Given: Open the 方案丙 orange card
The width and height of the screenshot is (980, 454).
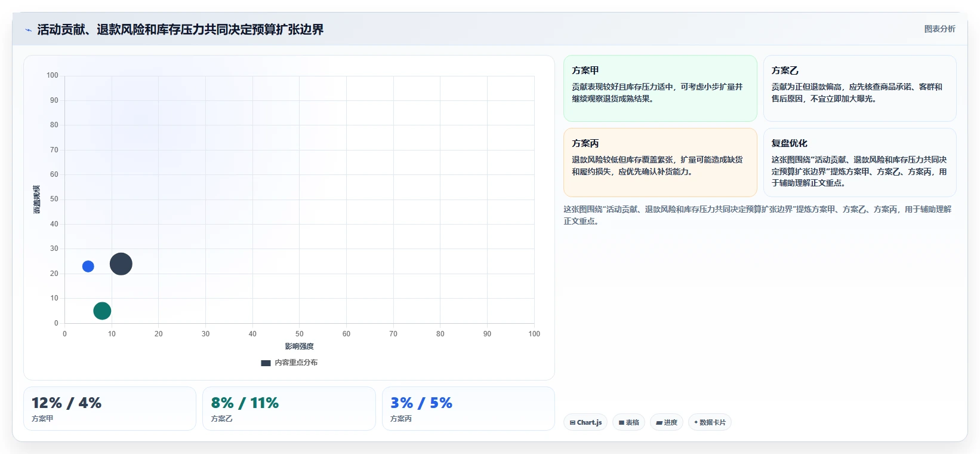Looking at the screenshot, I should coord(660,162).
